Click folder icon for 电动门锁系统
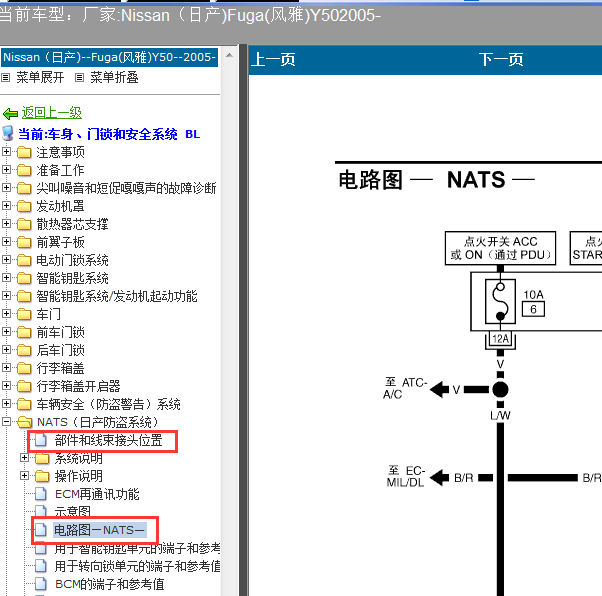The height and width of the screenshot is (596, 602). [x=24, y=260]
